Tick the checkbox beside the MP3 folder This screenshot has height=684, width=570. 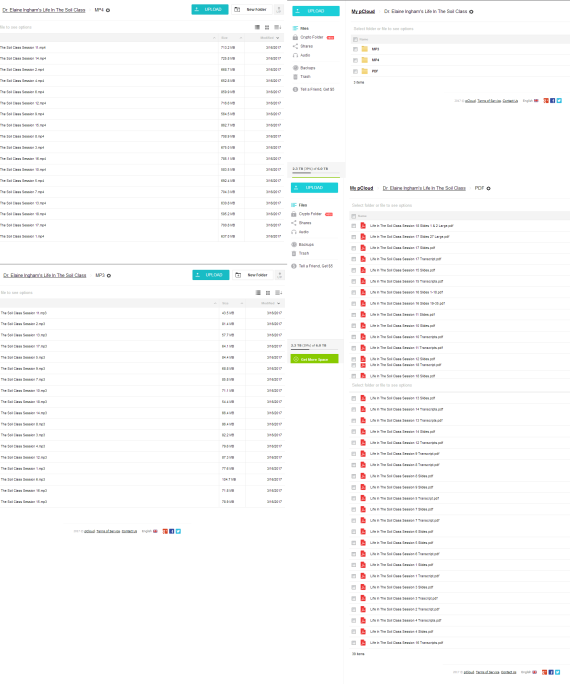click(x=355, y=49)
